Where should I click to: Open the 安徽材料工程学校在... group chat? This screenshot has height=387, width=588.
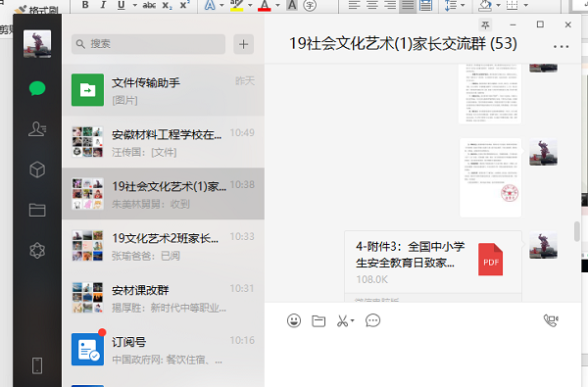pyautogui.click(x=163, y=142)
